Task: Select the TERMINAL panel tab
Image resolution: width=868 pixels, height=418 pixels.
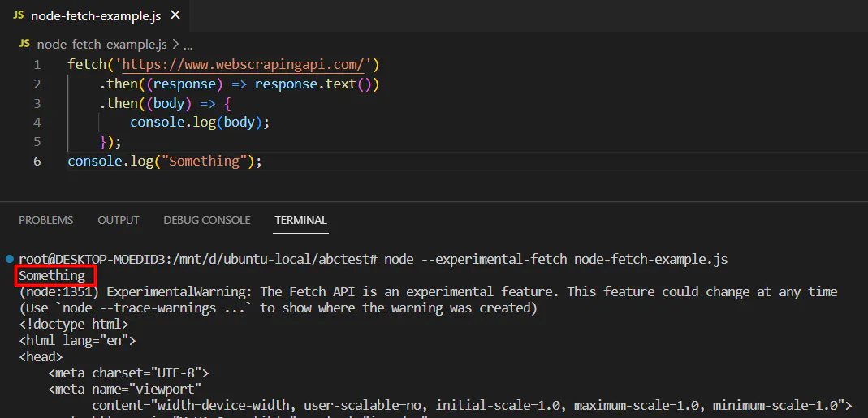Action: pos(300,220)
